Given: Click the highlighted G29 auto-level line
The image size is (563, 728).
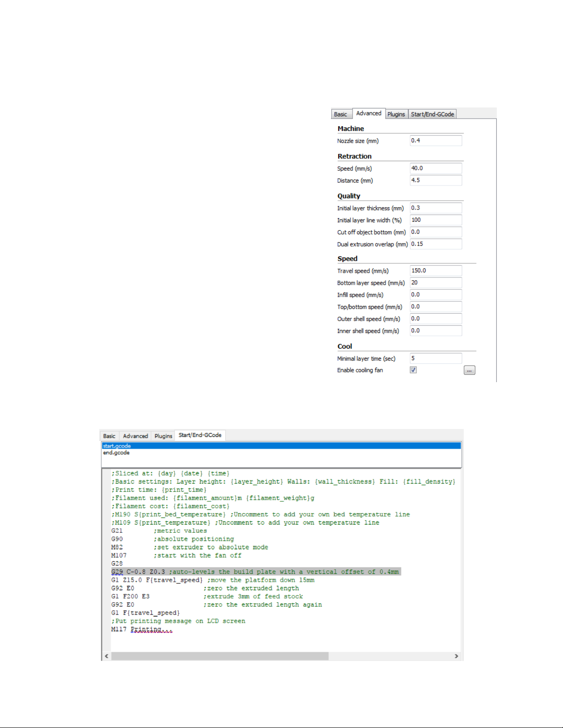Looking at the screenshot, I should pos(256,572).
